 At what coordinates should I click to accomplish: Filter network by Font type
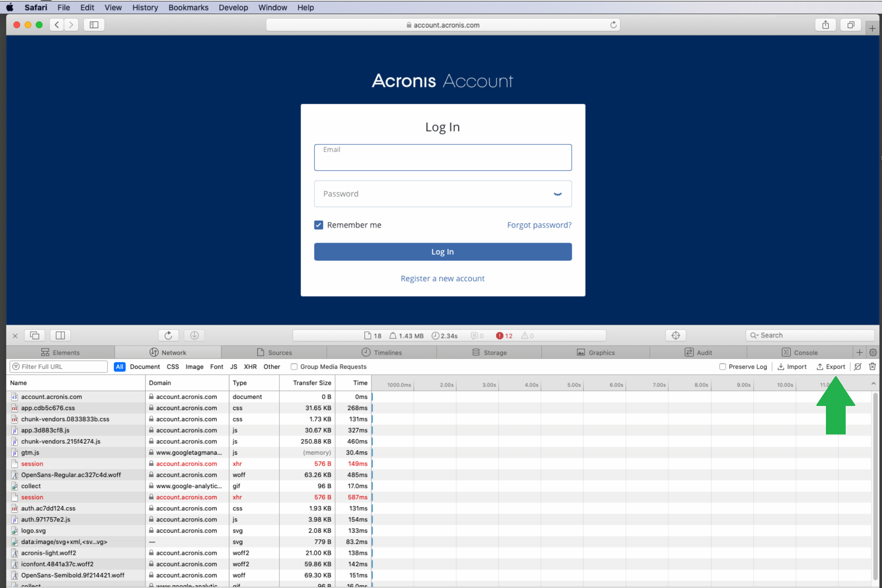(216, 367)
